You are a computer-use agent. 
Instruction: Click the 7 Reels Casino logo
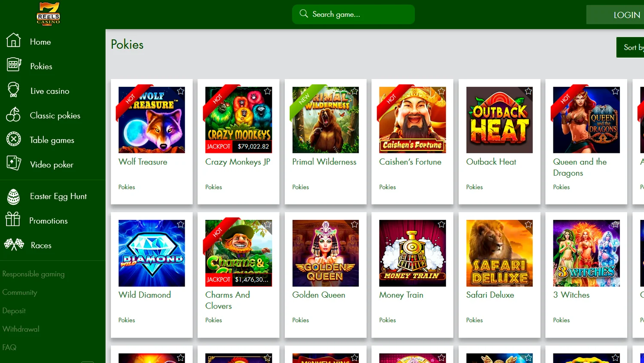[x=48, y=14]
